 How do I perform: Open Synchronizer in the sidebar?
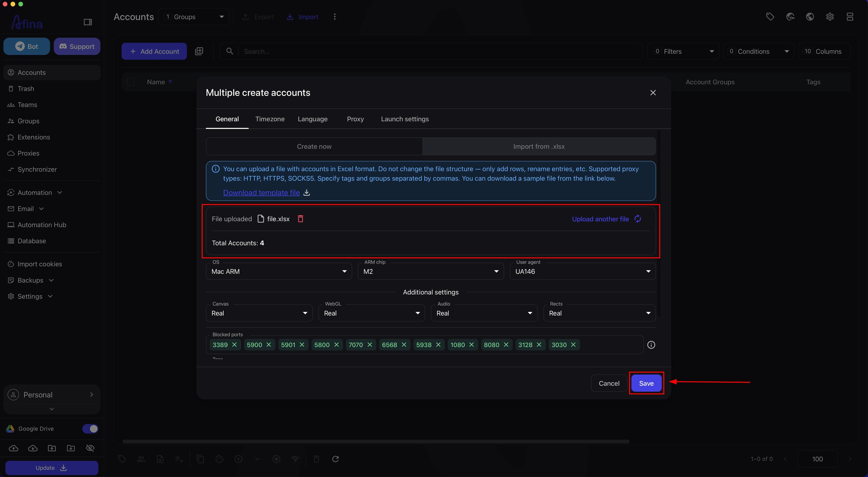point(52,169)
